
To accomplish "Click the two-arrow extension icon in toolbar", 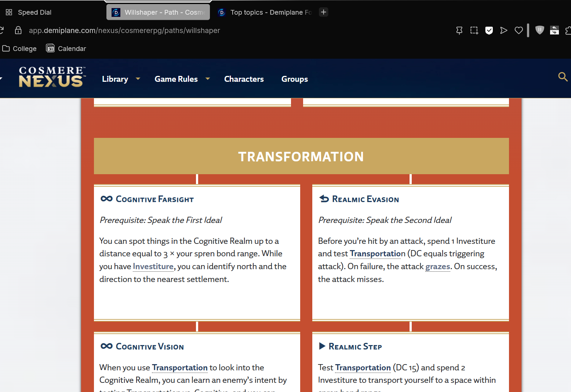I will point(554,30).
